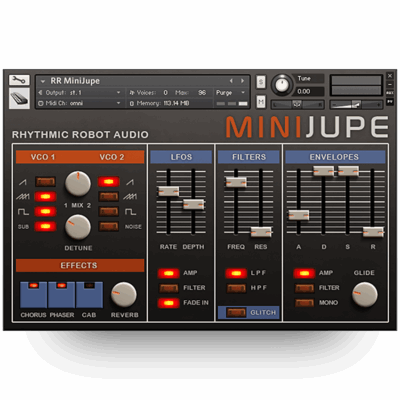Open the instrument name dropdown arrow

43,81
